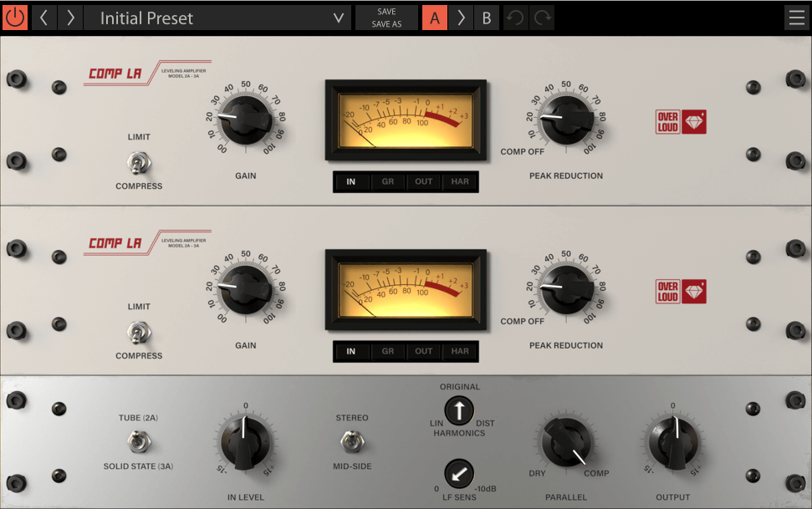This screenshot has width=812, height=509.
Task: Click top unit COMP LA logo
Action: [x=147, y=73]
